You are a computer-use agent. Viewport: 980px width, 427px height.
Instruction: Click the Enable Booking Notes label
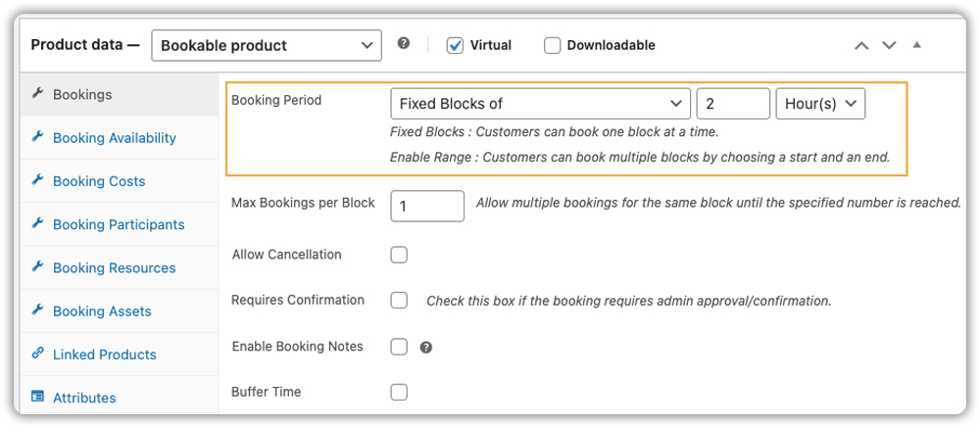tap(298, 346)
